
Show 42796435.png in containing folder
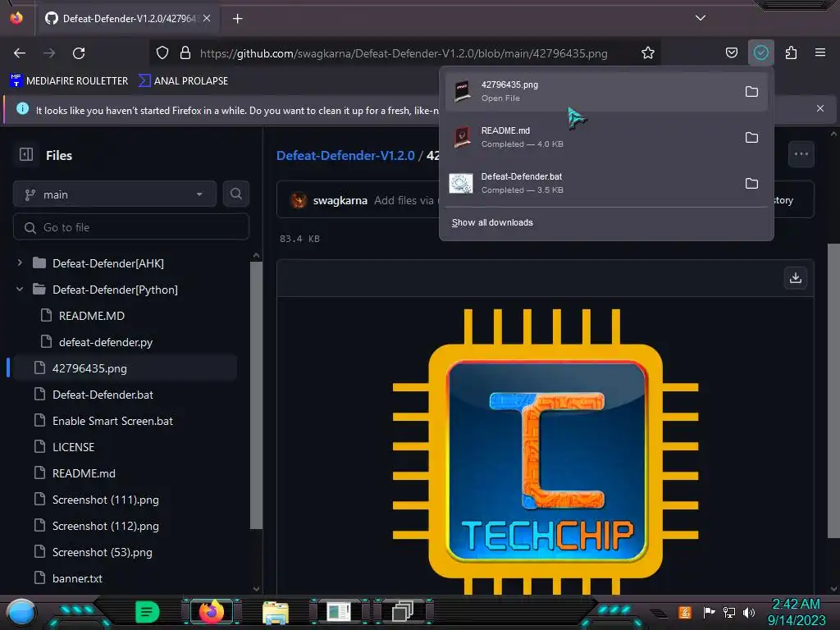751,92
